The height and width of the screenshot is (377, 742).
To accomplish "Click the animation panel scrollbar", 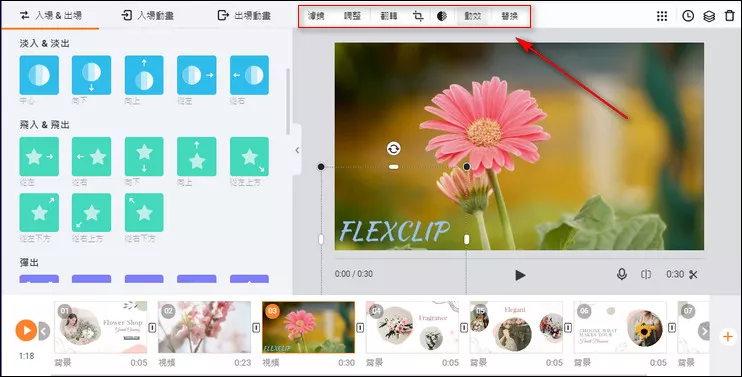I will click(288, 102).
